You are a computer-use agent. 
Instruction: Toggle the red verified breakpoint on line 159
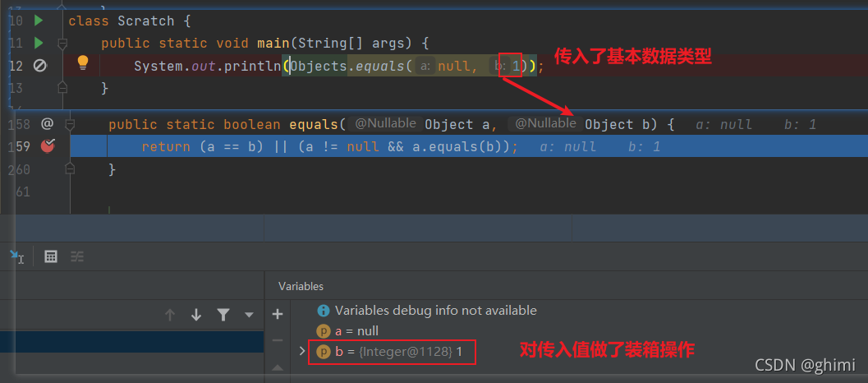tap(48, 145)
